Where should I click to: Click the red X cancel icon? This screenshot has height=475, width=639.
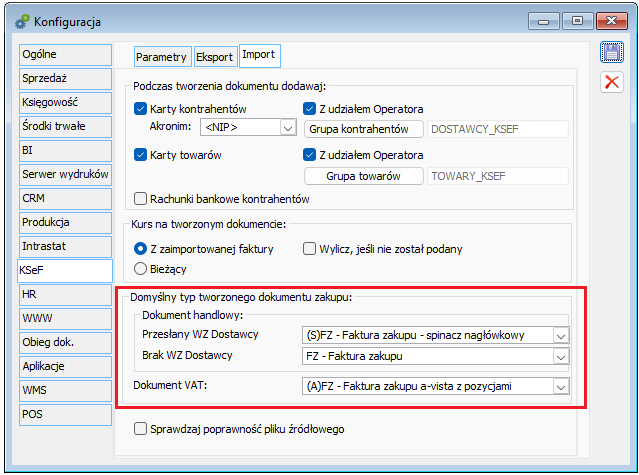(610, 82)
